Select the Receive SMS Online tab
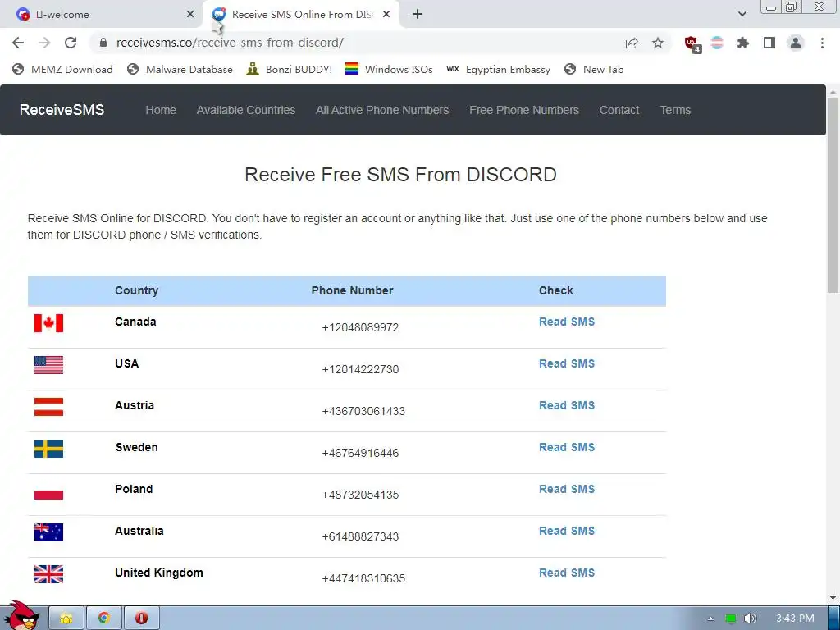The height and width of the screenshot is (630, 840). click(x=301, y=15)
